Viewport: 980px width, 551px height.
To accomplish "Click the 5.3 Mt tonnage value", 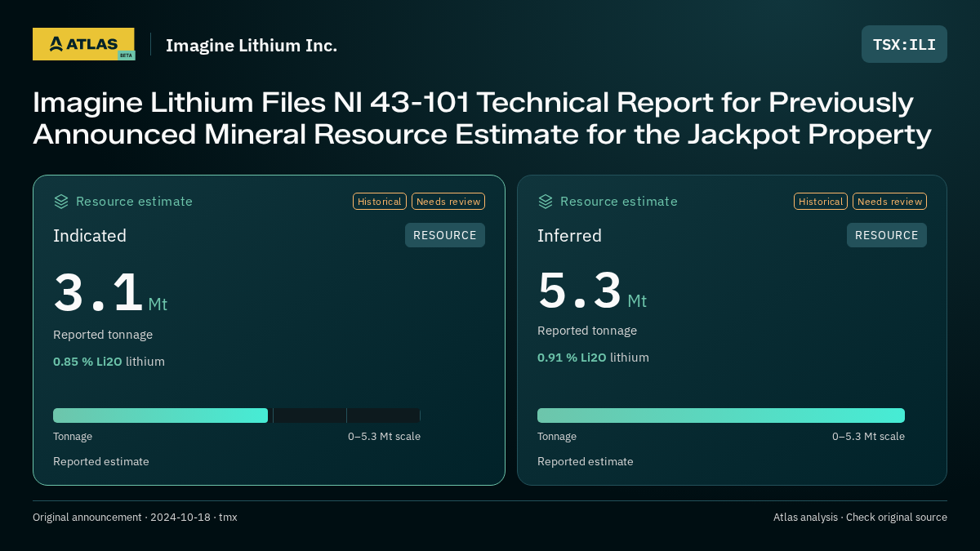I will (592, 291).
